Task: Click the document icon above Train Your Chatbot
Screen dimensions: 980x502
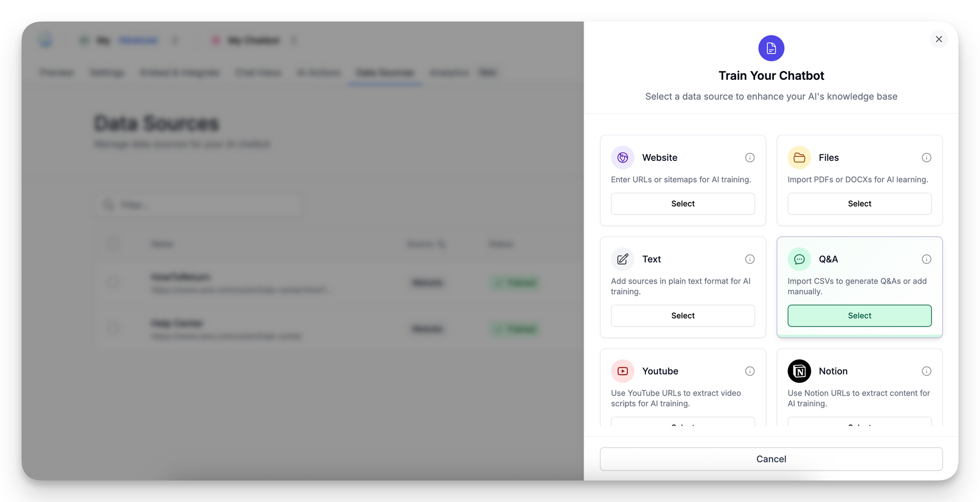Action: pyautogui.click(x=771, y=48)
